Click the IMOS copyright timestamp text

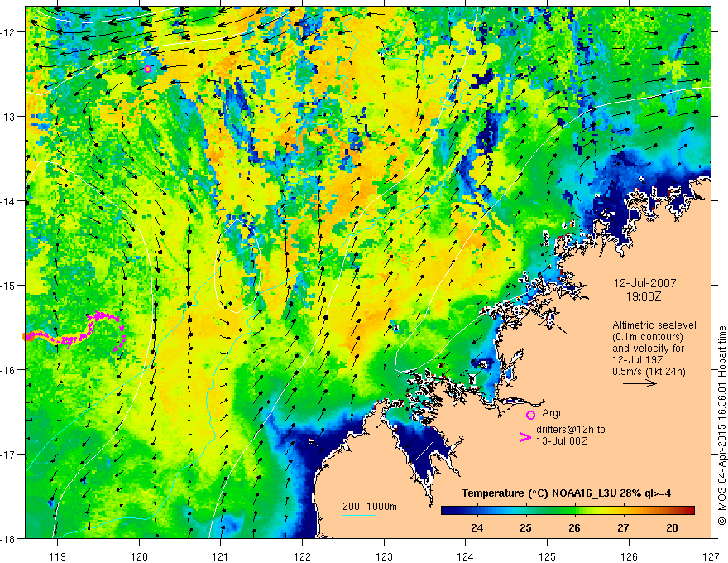click(x=722, y=426)
